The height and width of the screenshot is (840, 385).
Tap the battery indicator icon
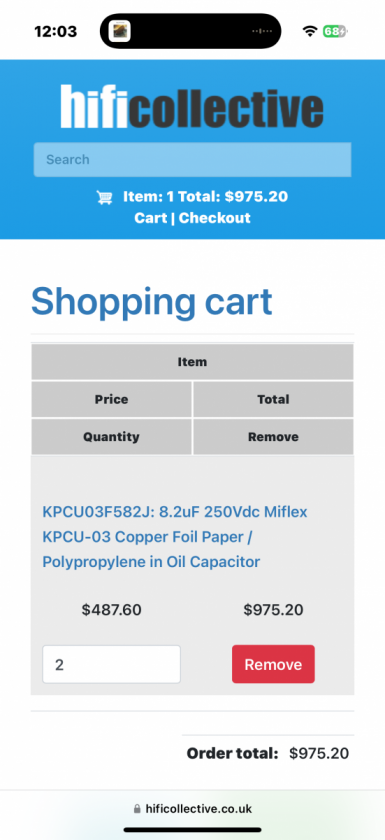335,31
